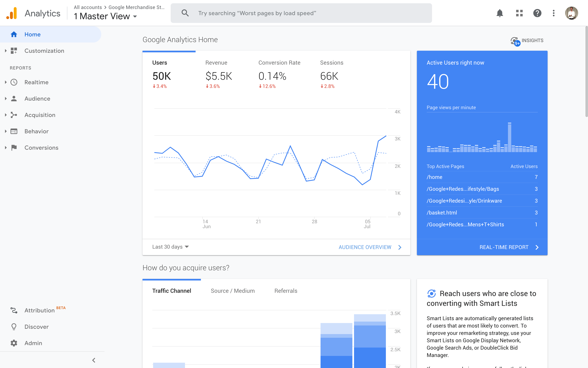Click the Conversions flag icon
This screenshot has height=368, width=588.
(14, 147)
